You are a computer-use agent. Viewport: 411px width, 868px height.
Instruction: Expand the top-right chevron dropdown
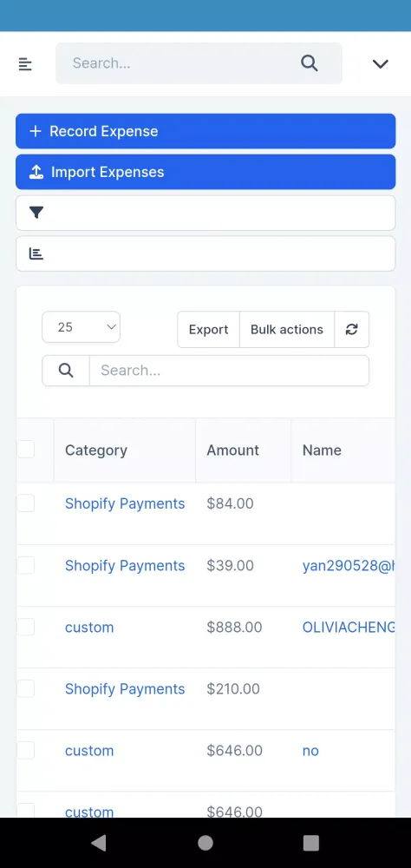[380, 63]
